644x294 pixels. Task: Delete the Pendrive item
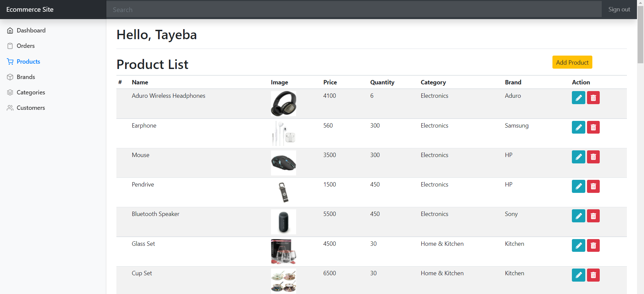tap(593, 186)
